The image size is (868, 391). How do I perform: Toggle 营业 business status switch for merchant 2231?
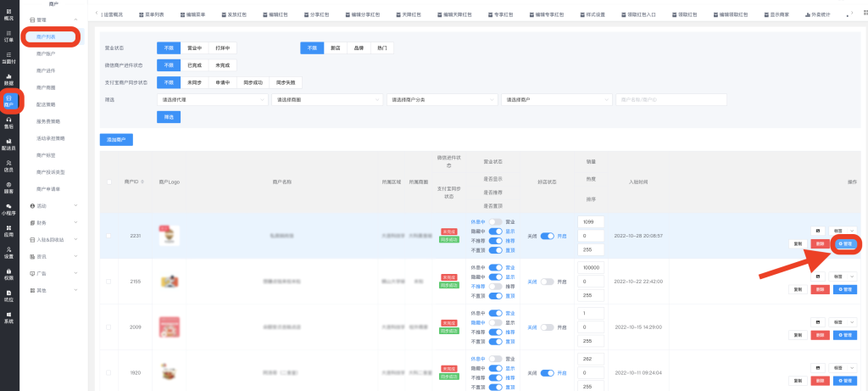(x=496, y=221)
